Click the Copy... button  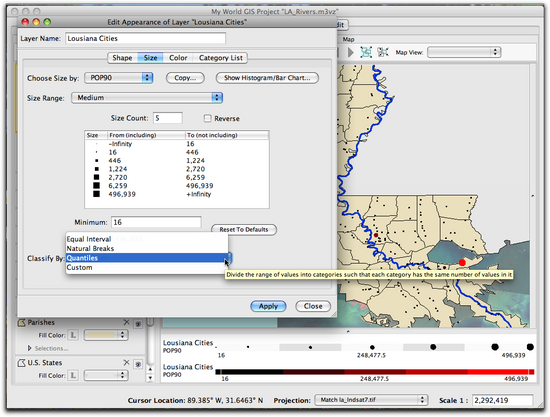click(185, 78)
